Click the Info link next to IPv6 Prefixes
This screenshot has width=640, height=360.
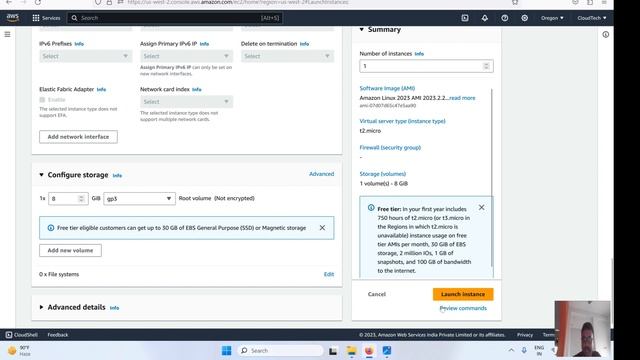click(x=79, y=44)
